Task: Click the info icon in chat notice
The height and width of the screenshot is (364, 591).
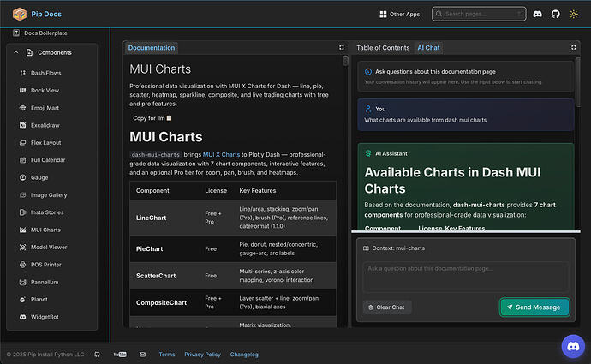Action: (x=367, y=72)
